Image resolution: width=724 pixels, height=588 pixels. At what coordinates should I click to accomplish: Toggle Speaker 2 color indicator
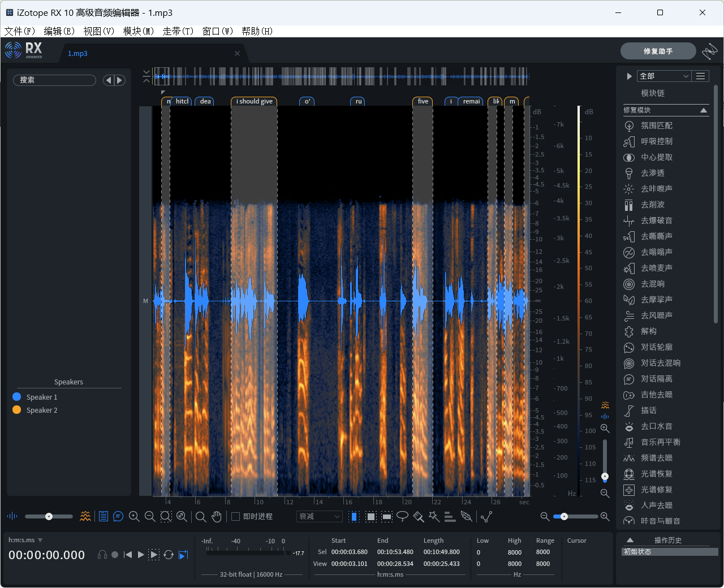tap(16, 410)
